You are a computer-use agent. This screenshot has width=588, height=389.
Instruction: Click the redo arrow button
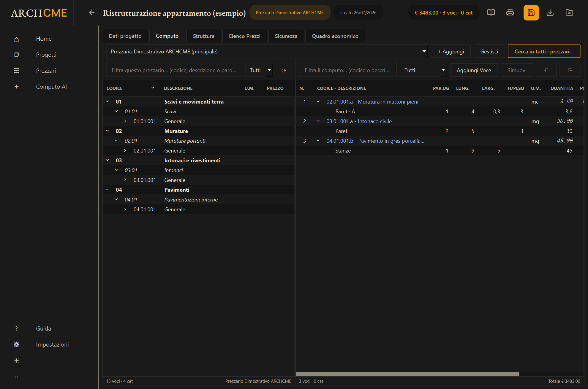(x=570, y=70)
